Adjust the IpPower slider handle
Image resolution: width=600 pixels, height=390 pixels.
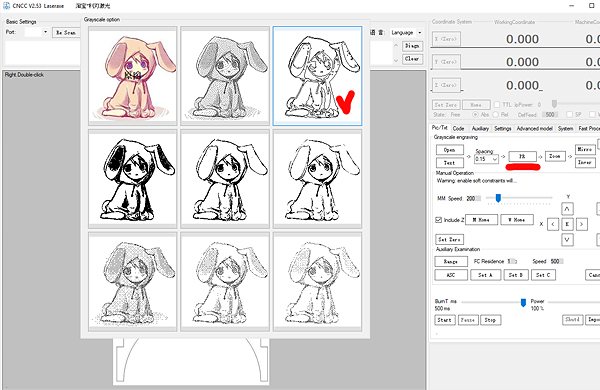[x=554, y=104]
